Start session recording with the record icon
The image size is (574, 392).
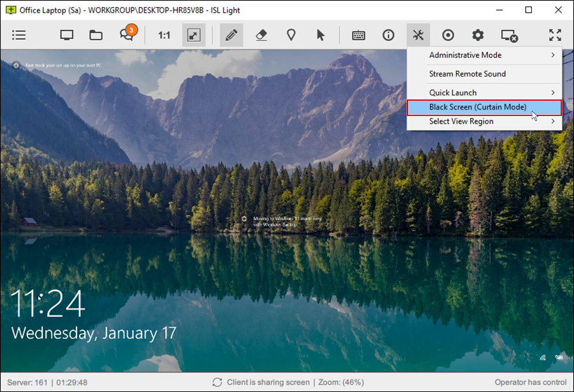[x=448, y=35]
